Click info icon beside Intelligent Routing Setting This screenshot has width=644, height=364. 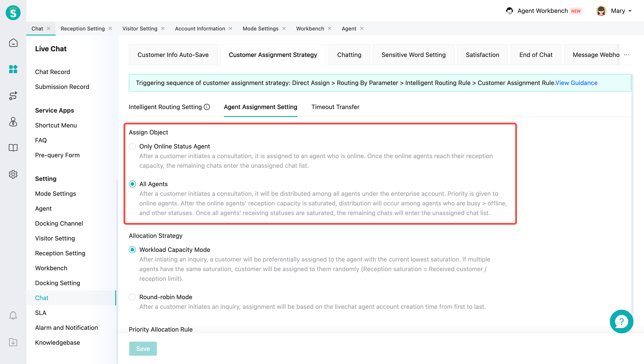tap(207, 107)
